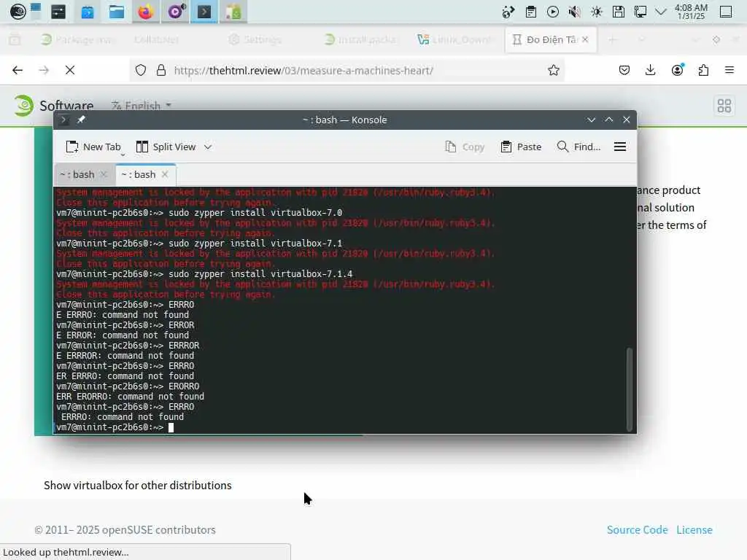
Task: Switch to the Linux_Downl browser tab
Action: pyautogui.click(x=454, y=39)
